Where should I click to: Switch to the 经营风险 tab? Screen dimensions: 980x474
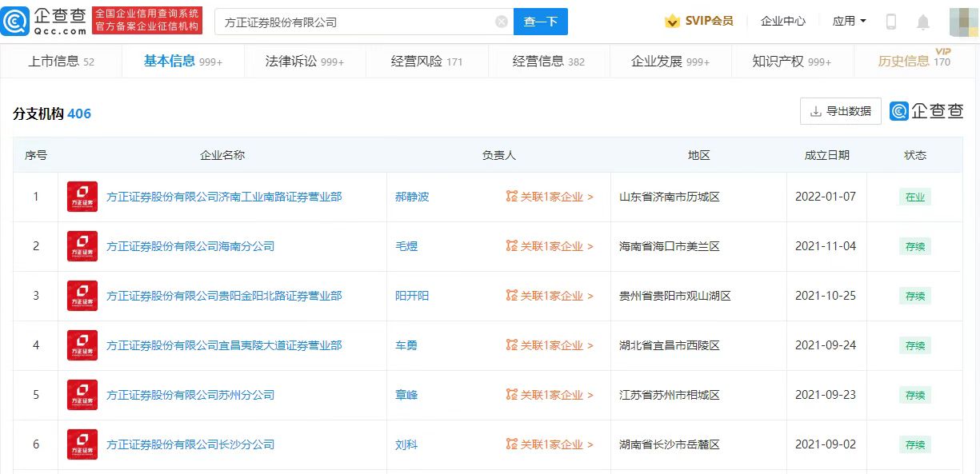pyautogui.click(x=426, y=62)
